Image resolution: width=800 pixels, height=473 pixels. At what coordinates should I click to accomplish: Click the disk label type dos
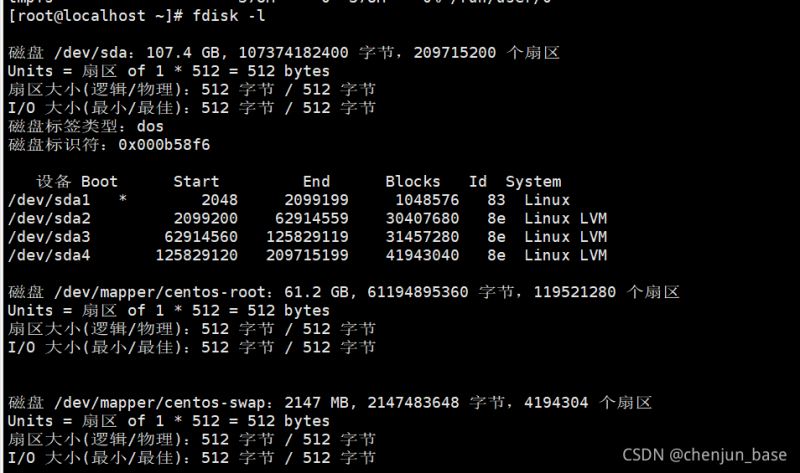coord(150,127)
